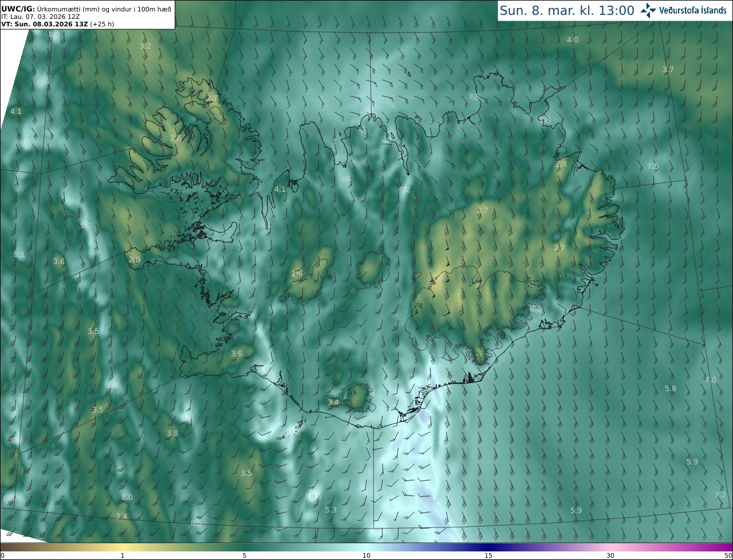The width and height of the screenshot is (733, 560).
Task: Click the 'Veðurstofa Íslands' name text
Action: click(693, 10)
